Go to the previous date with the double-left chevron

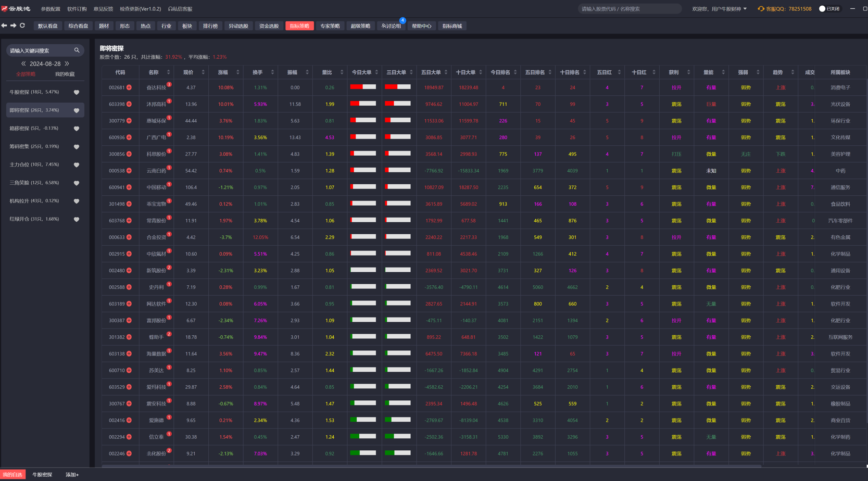click(x=23, y=64)
